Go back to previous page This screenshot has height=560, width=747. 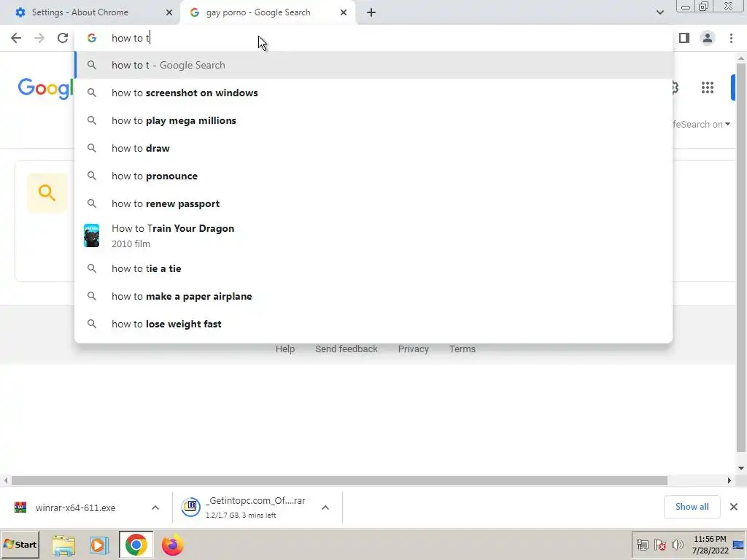pos(16,38)
